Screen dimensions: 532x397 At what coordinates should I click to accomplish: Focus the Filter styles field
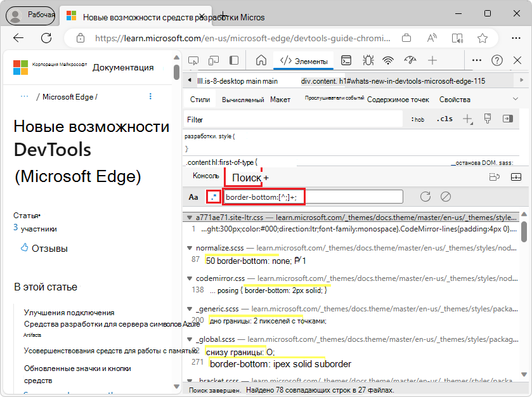pos(294,119)
